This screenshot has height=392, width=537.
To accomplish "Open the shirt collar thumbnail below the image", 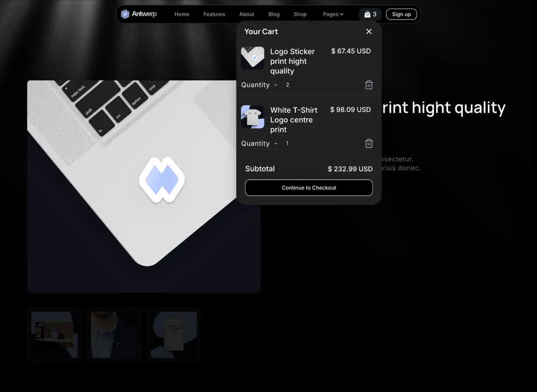I will pos(114,334).
